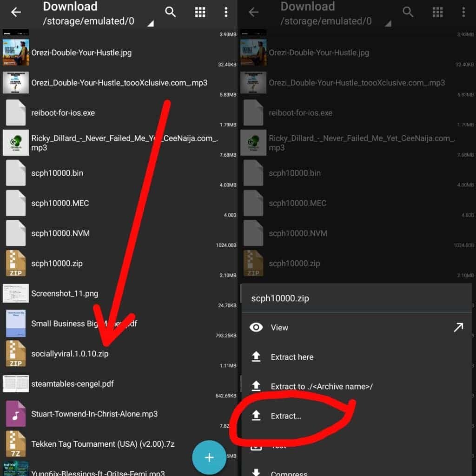Tap Tekken Tag Tournament 7z archive icon

tap(16, 444)
